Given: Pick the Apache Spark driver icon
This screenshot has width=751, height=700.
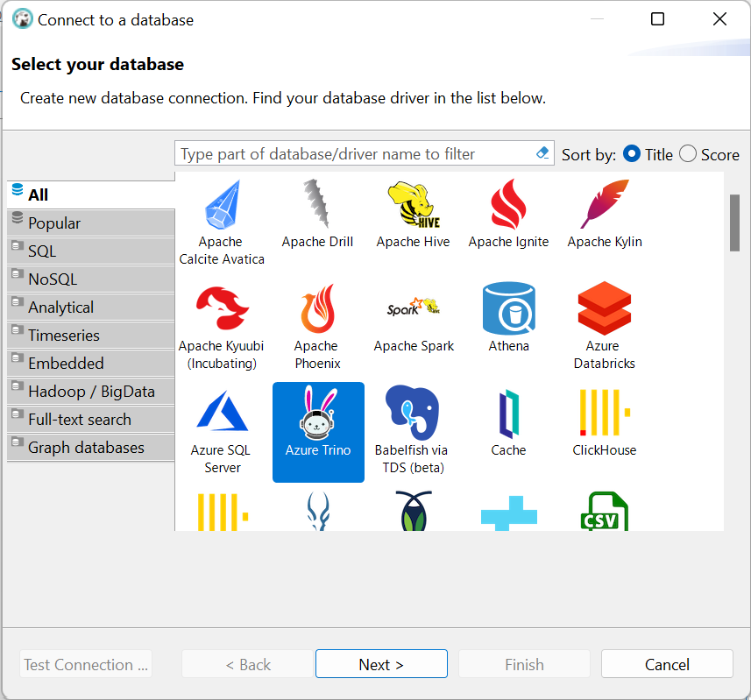Looking at the screenshot, I should (414, 308).
